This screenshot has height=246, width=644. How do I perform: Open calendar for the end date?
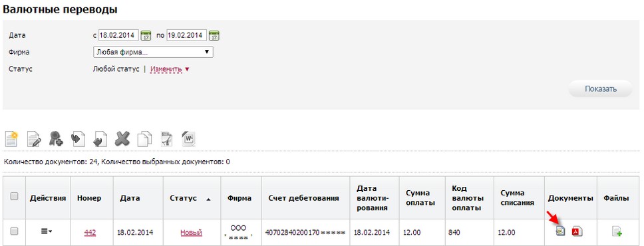[x=214, y=35]
